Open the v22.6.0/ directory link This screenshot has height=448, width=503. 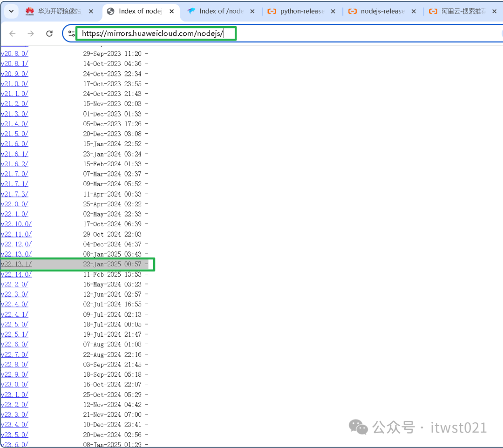point(14,344)
